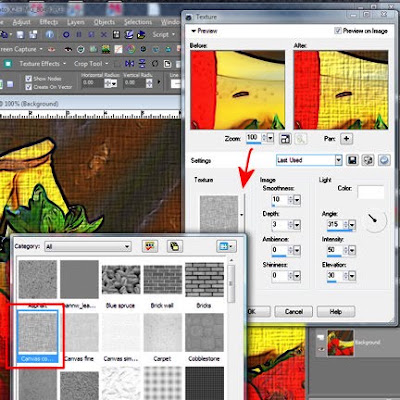Image resolution: width=400 pixels, height=400 pixels.
Task: Click the partly hidden OK button
Action: 259,312
